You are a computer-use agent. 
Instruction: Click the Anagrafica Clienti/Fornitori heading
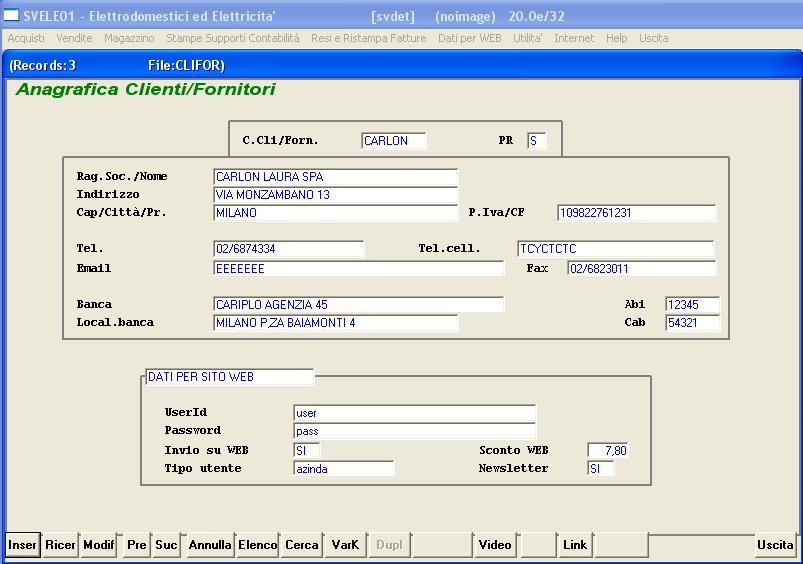(145, 90)
